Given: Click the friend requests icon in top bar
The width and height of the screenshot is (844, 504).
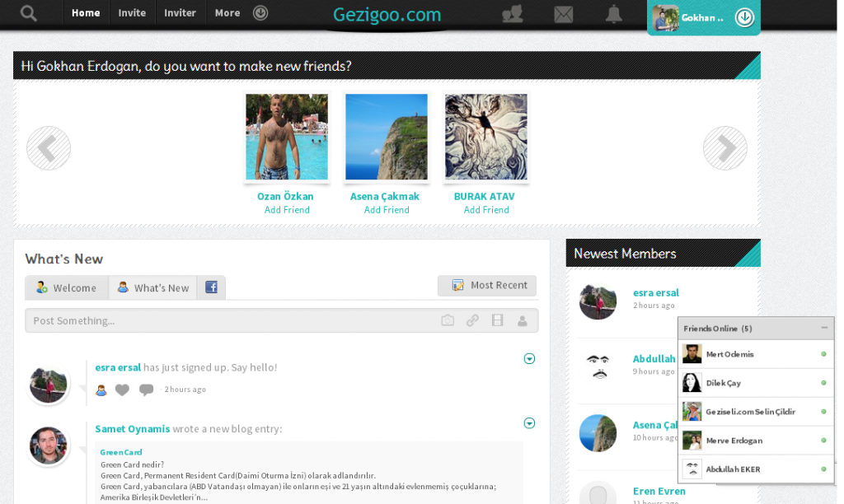Looking at the screenshot, I should (x=513, y=13).
